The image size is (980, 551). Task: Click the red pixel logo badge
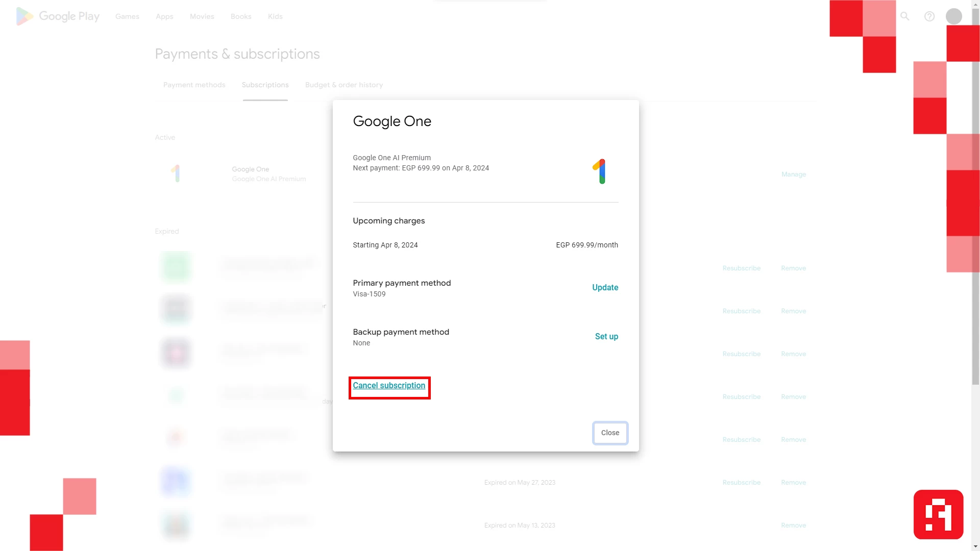[938, 514]
